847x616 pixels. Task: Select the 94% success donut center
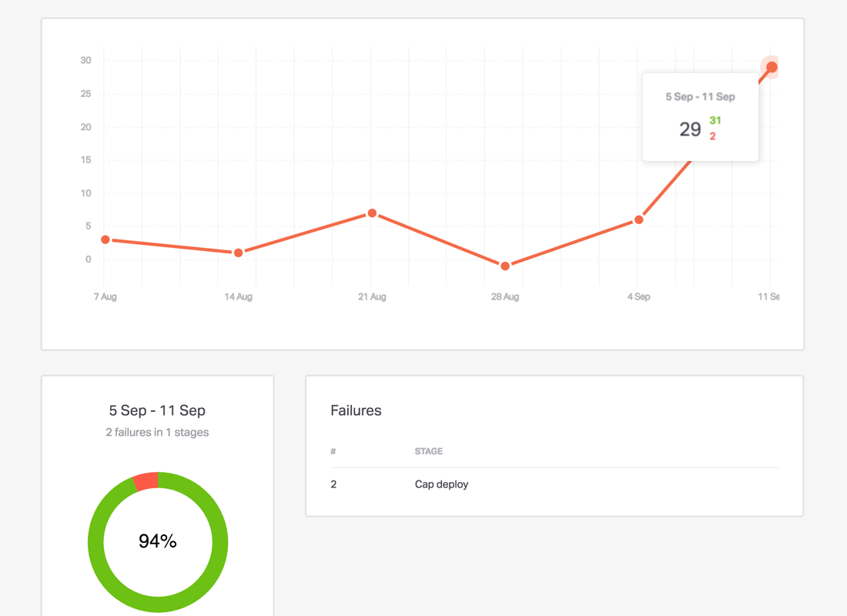[x=157, y=541]
